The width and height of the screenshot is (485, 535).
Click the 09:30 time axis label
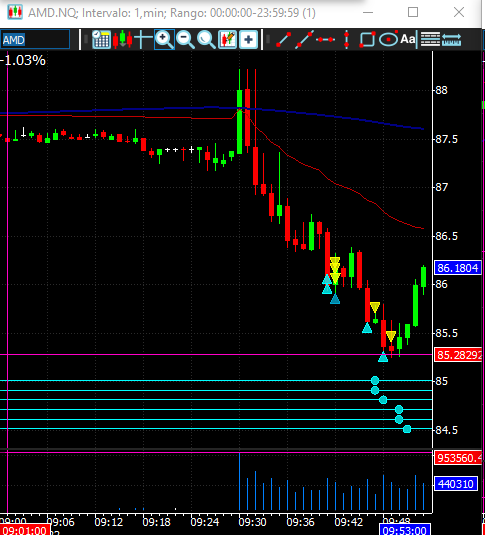(x=252, y=522)
